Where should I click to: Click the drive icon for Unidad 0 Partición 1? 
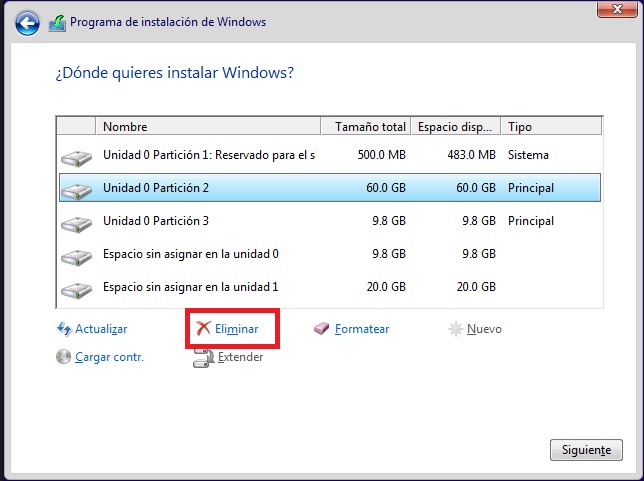pos(76,158)
